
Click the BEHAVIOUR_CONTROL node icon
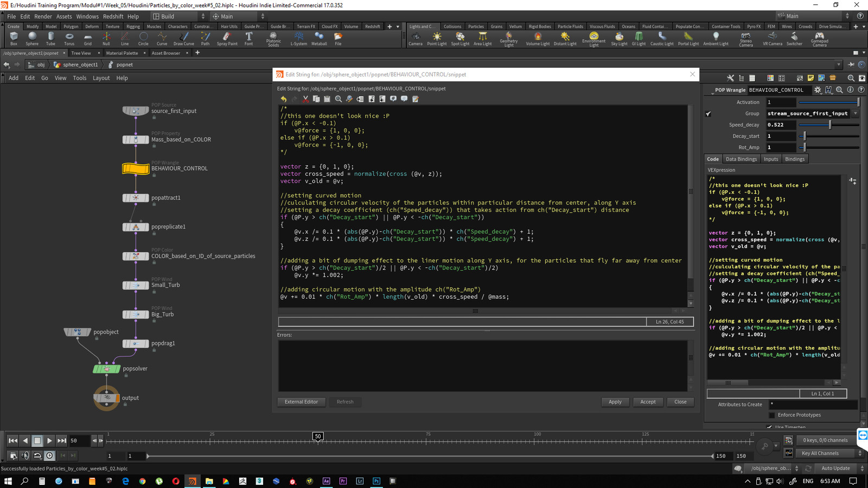(x=136, y=169)
